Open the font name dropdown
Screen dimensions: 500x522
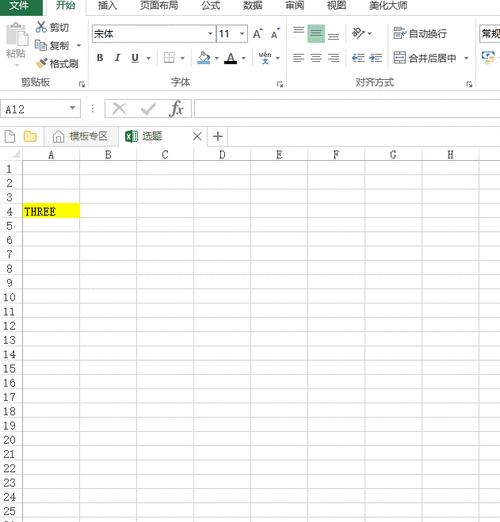[210, 34]
